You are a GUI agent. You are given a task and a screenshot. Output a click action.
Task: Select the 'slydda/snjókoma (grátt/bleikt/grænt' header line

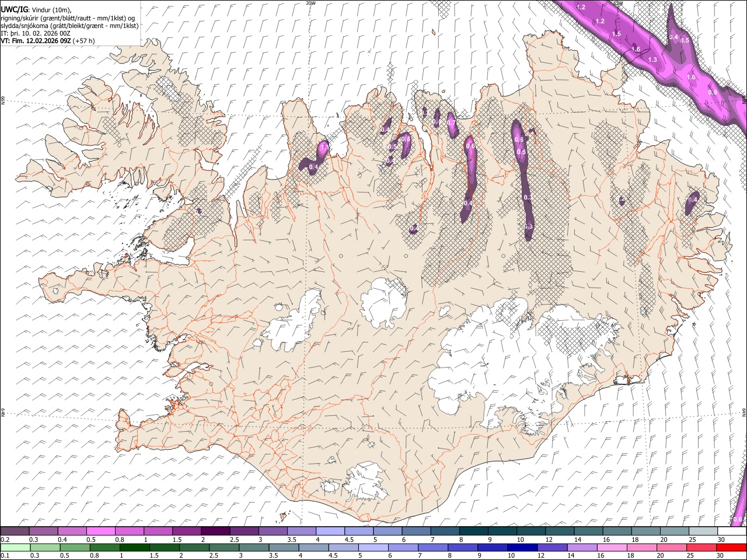(70, 26)
